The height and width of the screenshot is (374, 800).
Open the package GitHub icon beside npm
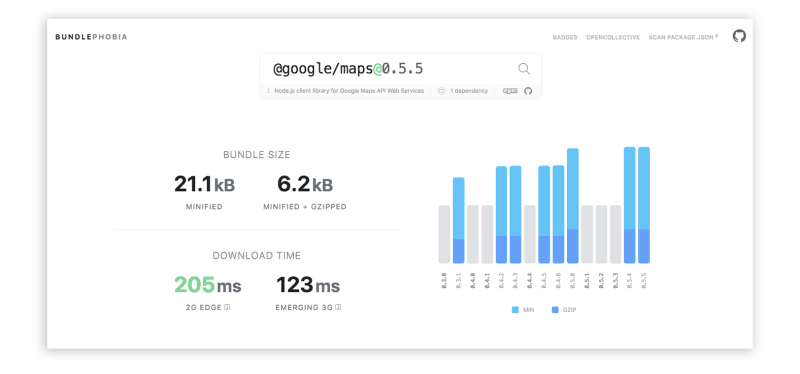(528, 91)
